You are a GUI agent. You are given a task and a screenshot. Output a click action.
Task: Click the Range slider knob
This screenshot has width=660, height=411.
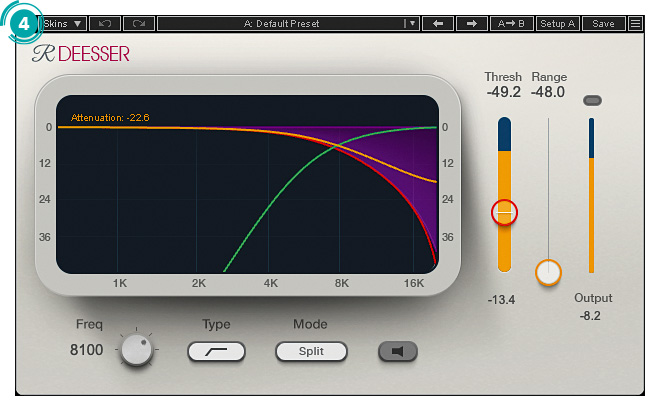click(548, 272)
